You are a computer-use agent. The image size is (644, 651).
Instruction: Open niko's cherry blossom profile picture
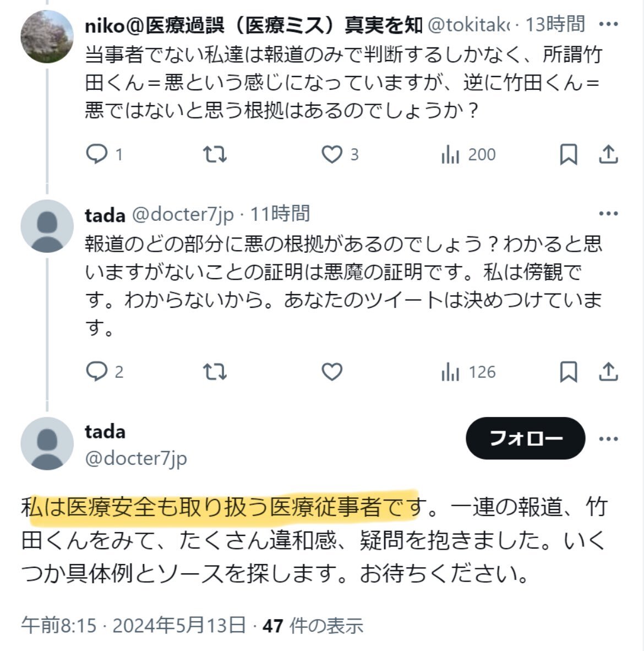(47, 36)
